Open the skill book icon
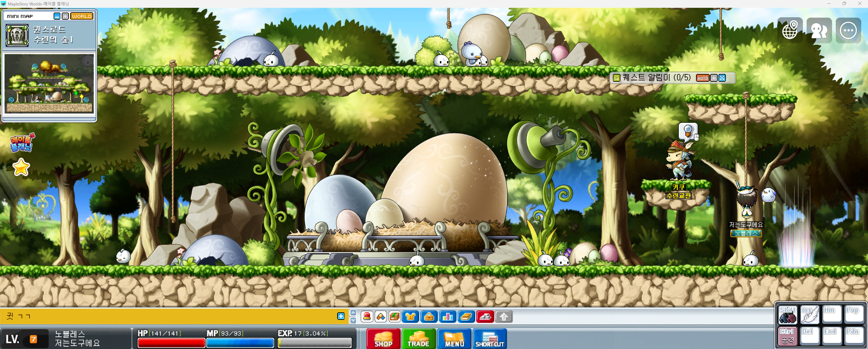Screen dimensions: 868x349 pos(466,317)
